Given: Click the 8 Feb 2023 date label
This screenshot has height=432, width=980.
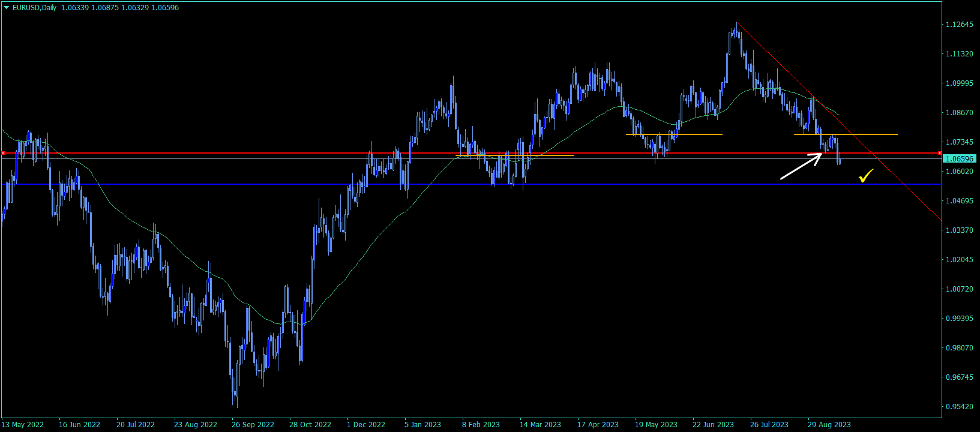Looking at the screenshot, I should point(481,425).
